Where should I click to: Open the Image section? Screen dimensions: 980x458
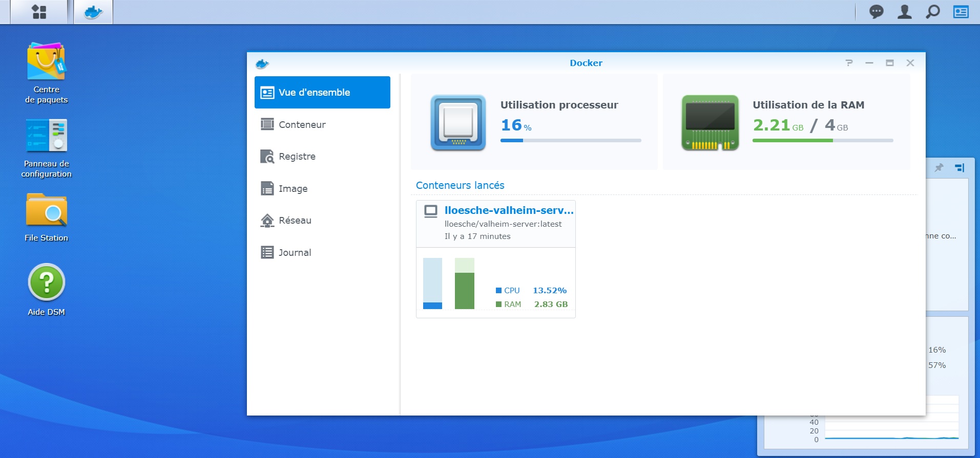point(322,188)
